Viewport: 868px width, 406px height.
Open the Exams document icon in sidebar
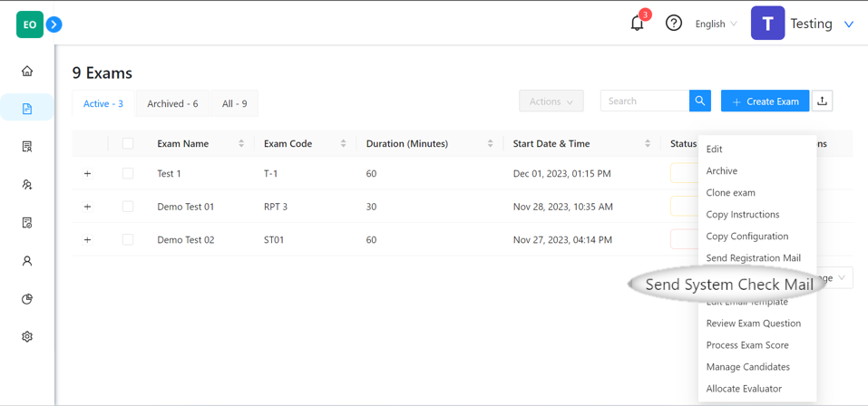(27, 109)
